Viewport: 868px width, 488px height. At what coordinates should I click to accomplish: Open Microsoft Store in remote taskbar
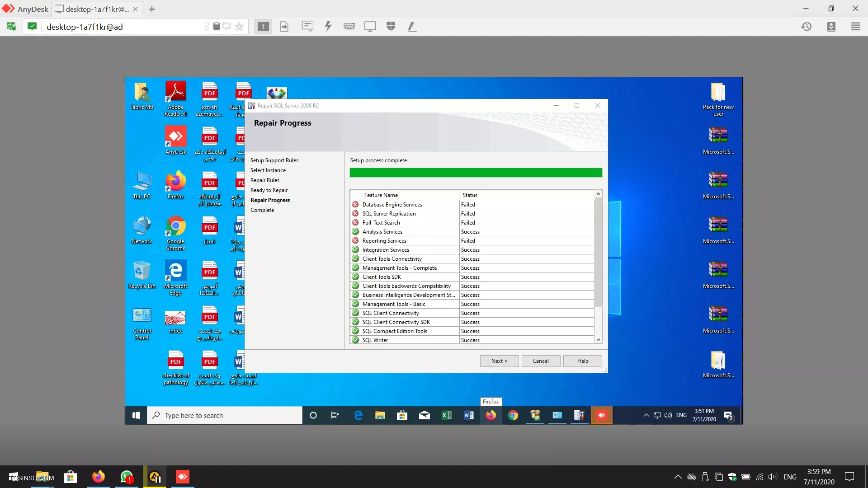tap(402, 415)
